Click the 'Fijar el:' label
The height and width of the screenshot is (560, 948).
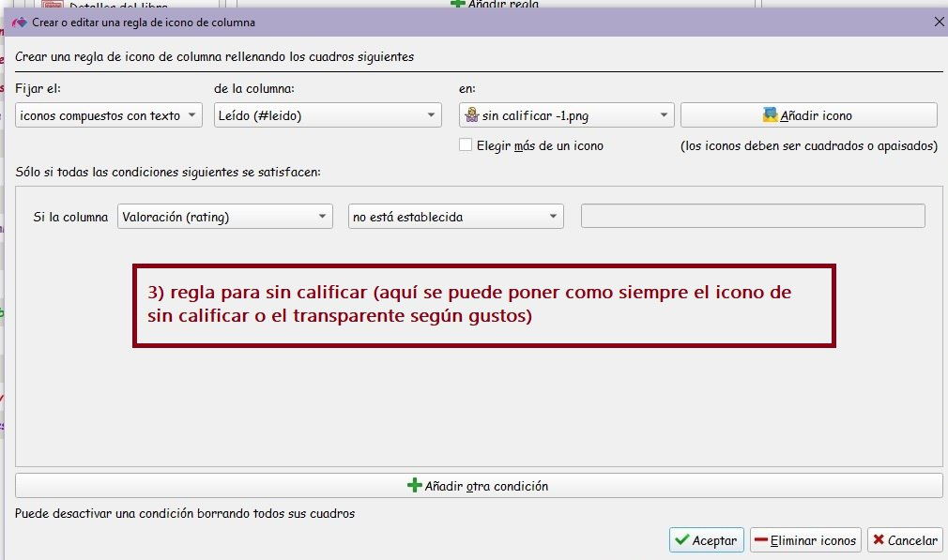[x=38, y=88]
